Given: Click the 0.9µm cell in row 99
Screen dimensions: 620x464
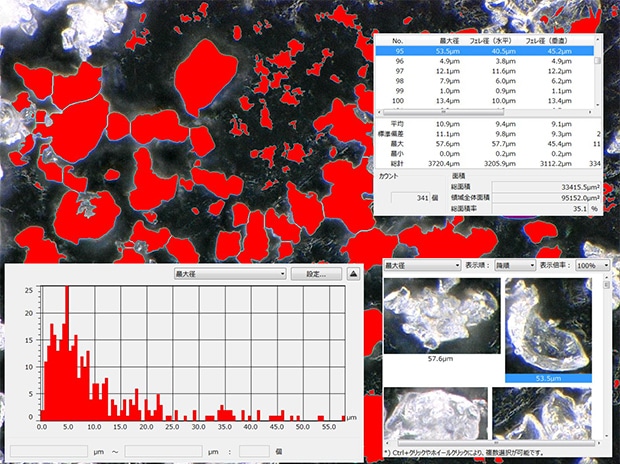Looking at the screenshot, I should (x=506, y=91).
